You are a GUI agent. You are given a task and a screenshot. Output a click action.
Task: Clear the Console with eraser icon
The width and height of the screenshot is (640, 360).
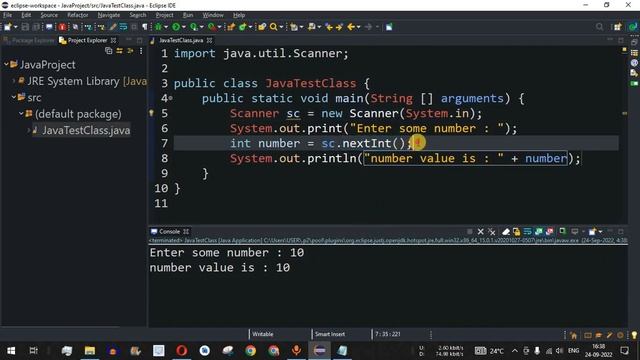[506, 232]
